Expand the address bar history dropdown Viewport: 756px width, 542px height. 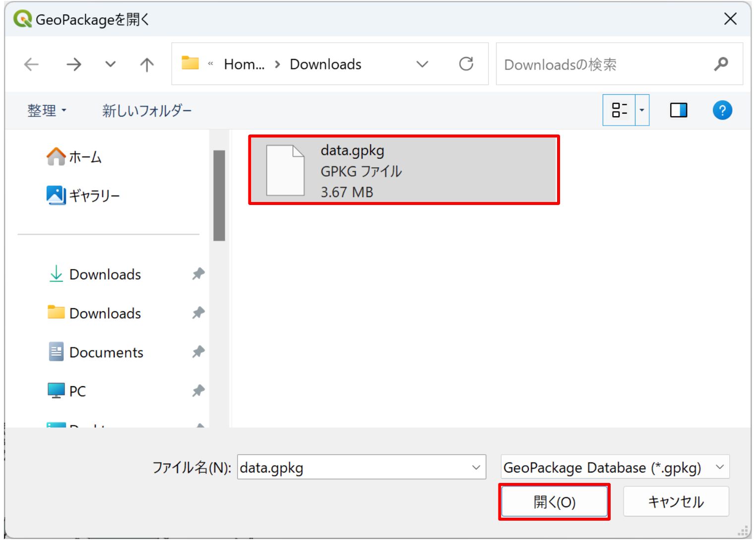pos(422,65)
